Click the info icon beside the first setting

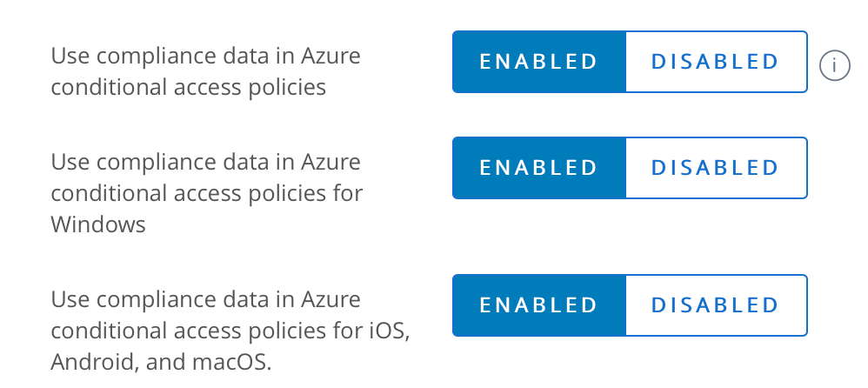[x=834, y=64]
